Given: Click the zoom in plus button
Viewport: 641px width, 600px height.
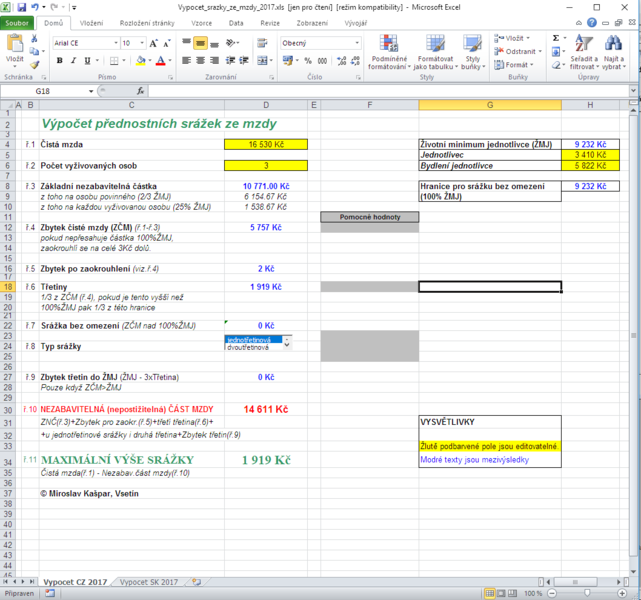Looking at the screenshot, I should pyautogui.click(x=622, y=593).
